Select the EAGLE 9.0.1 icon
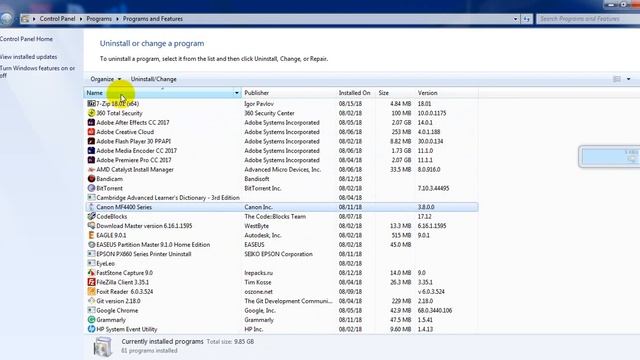The width and height of the screenshot is (640, 360). pyautogui.click(x=91, y=235)
